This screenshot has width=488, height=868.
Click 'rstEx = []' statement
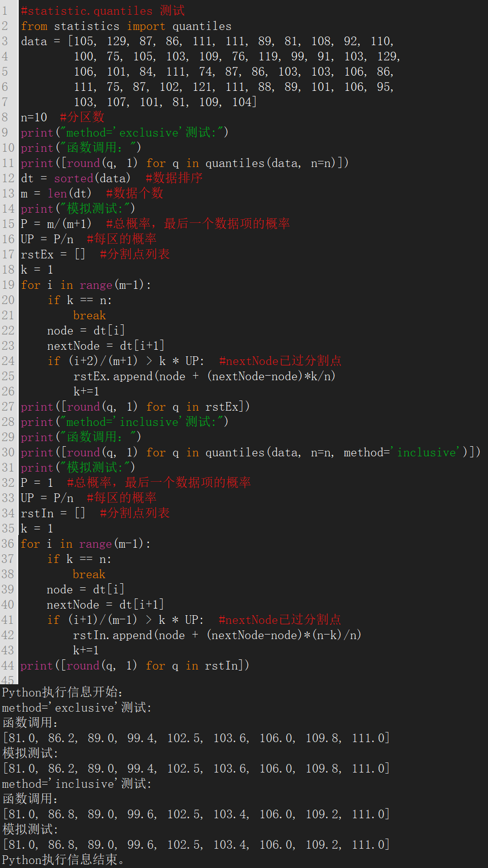coord(53,254)
